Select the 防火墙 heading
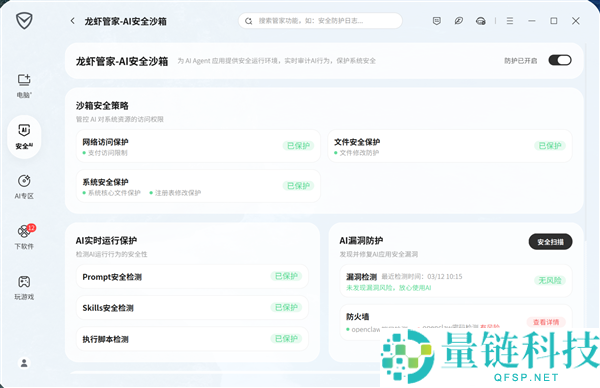This screenshot has width=600, height=388. click(x=357, y=317)
